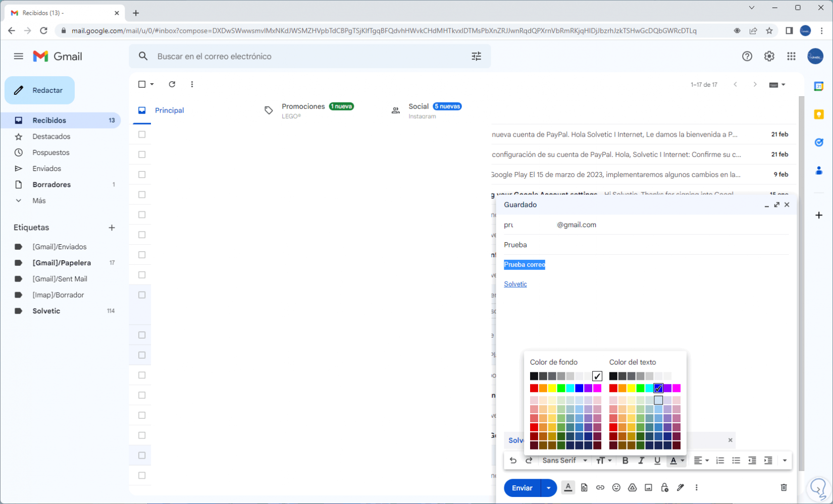
Task: Open Google Keep side panel
Action: tap(819, 115)
